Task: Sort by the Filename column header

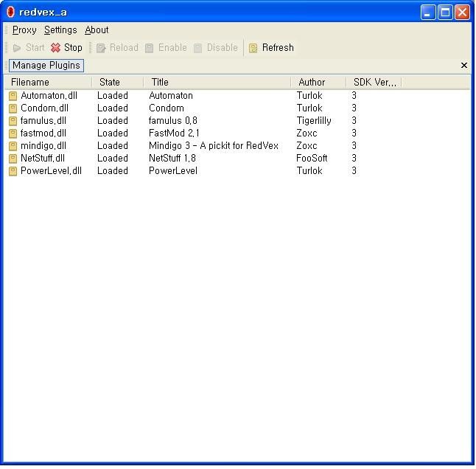Action: point(48,83)
